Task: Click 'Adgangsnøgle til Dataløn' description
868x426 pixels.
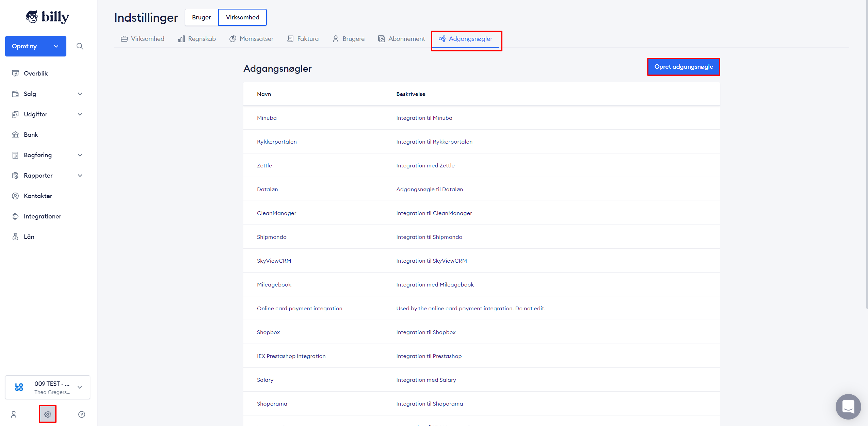Action: [430, 189]
